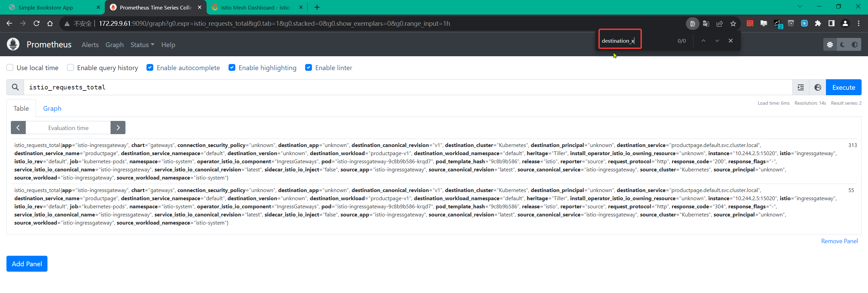Select the Table tab
Viewport: 868px width, 293px height.
(x=21, y=108)
